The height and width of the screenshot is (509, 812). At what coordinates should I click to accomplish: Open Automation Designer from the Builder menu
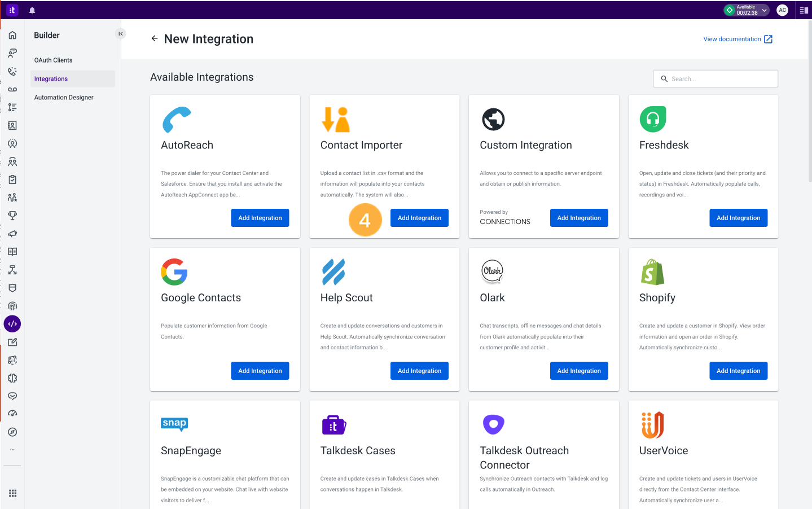(63, 97)
